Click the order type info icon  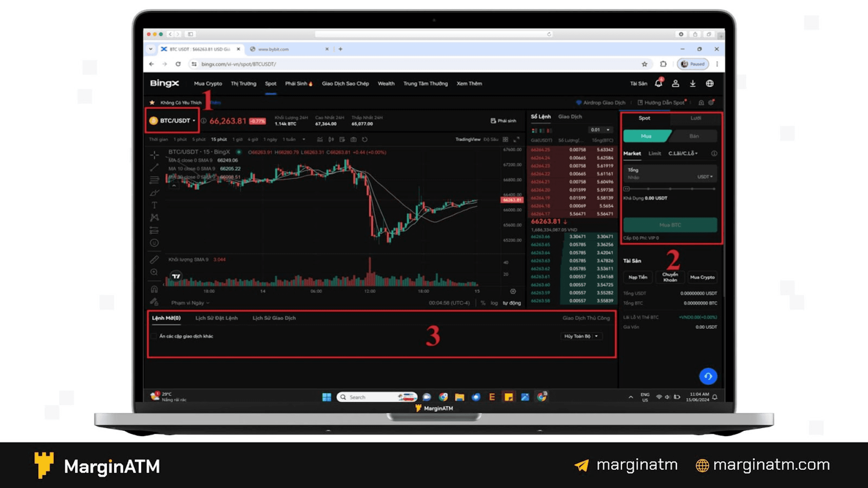click(714, 154)
